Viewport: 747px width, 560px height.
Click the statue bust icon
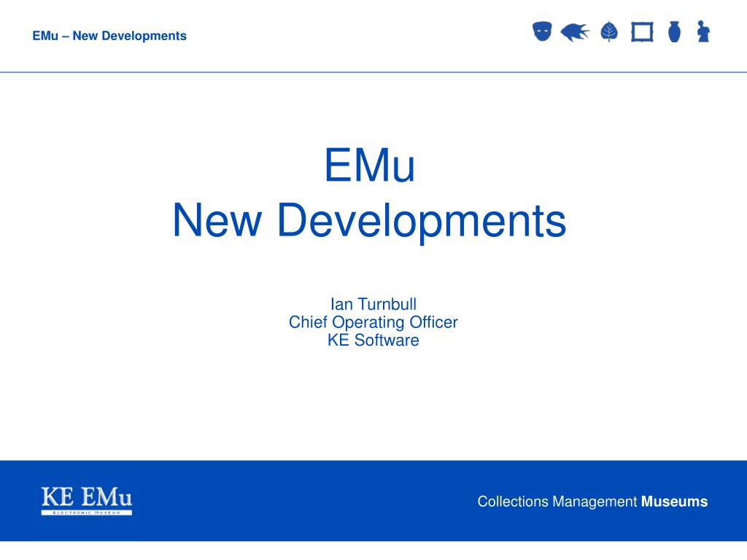704,31
